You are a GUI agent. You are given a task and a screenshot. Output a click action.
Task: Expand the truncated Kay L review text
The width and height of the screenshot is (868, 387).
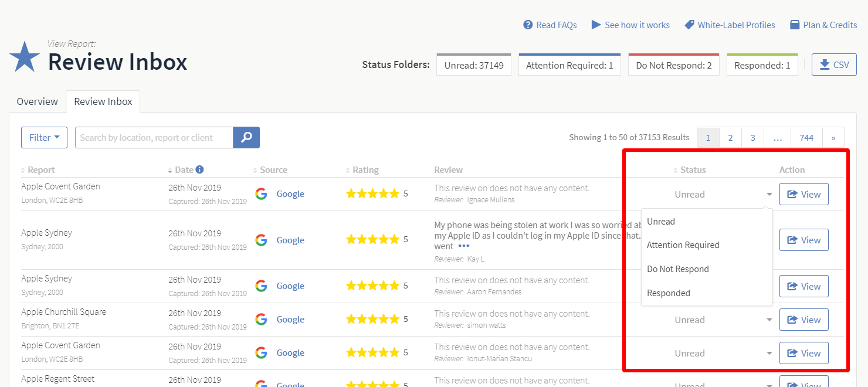click(464, 246)
